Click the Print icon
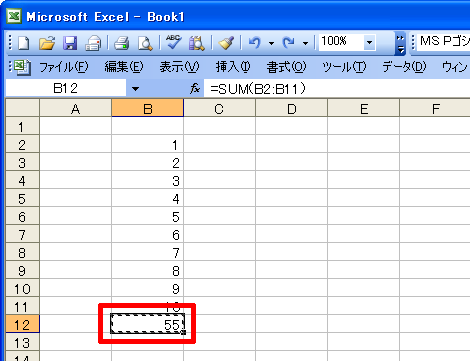The height and width of the screenshot is (361, 470). tap(121, 43)
